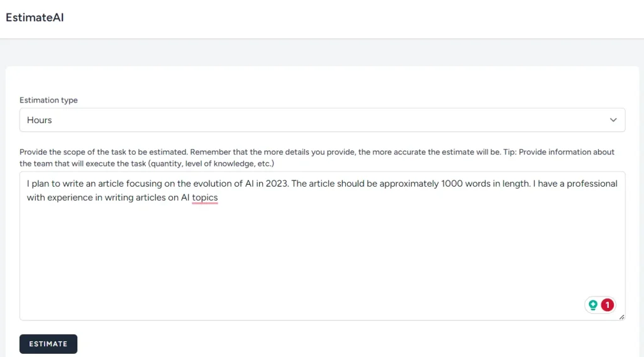Click the green lightbulb writing-assistant icon
This screenshot has height=357, width=644.
592,305
